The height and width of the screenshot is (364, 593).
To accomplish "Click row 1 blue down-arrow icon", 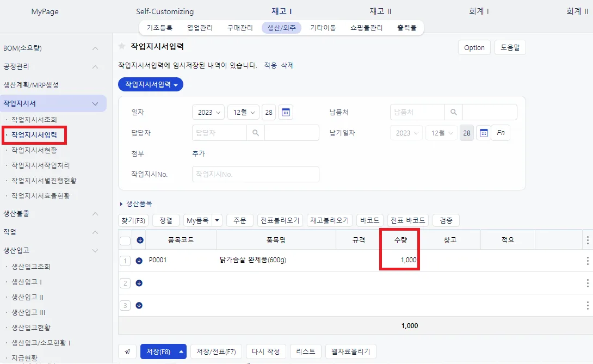I will click(139, 261).
